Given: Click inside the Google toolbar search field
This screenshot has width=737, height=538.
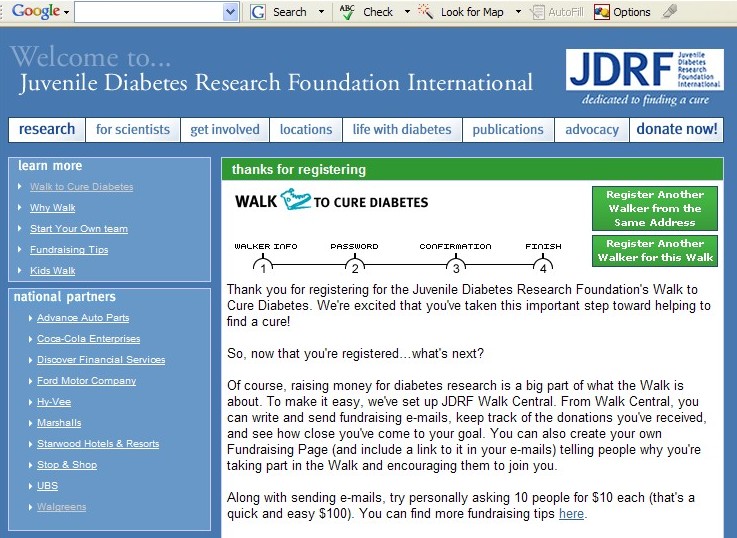Looking at the screenshot, I should click(x=148, y=12).
